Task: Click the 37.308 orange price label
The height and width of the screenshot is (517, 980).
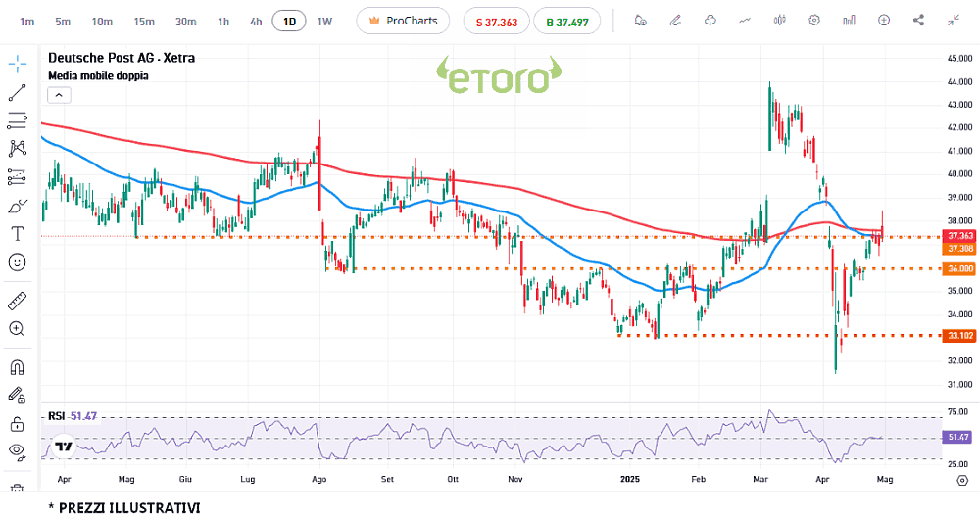Action: (x=960, y=248)
